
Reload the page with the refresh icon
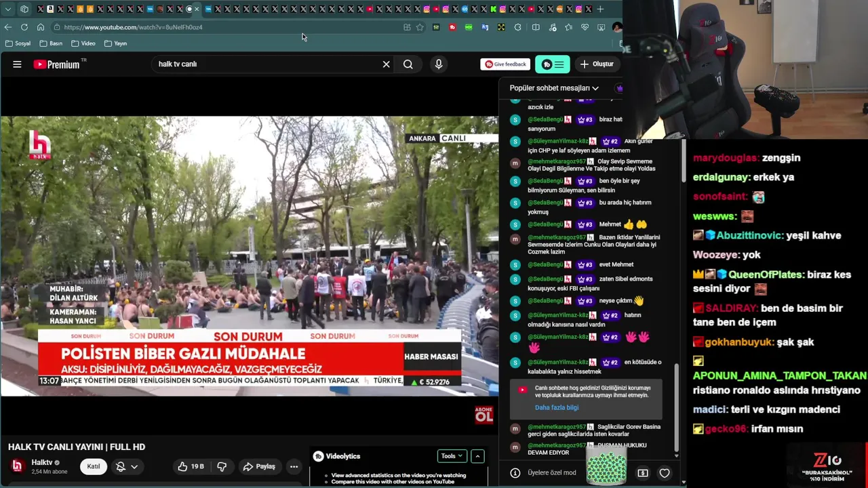[x=24, y=27]
